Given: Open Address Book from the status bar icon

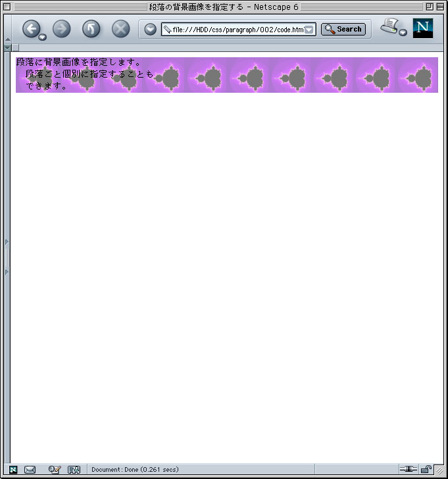Looking at the screenshot, I should point(74,470).
